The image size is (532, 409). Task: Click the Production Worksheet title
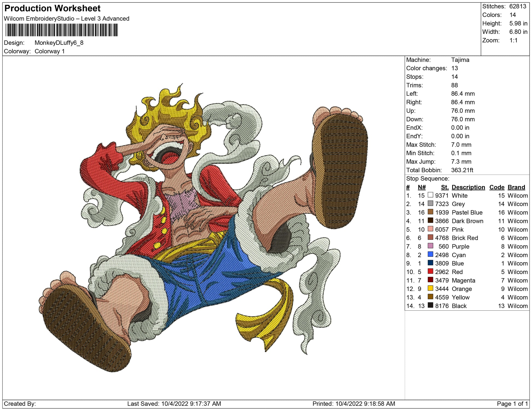pos(52,8)
